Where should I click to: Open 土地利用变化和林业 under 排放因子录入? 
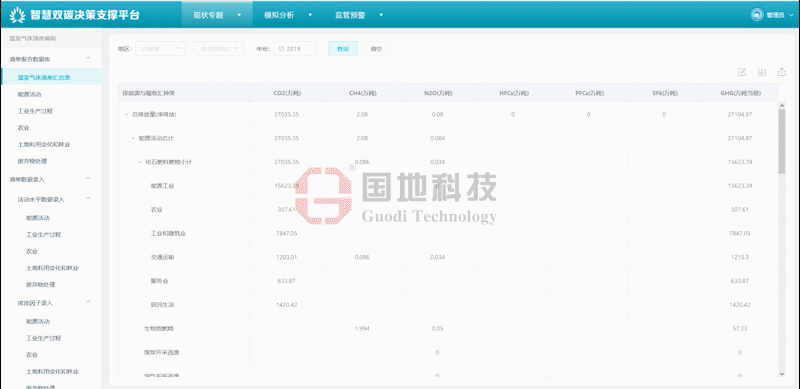[53, 372]
